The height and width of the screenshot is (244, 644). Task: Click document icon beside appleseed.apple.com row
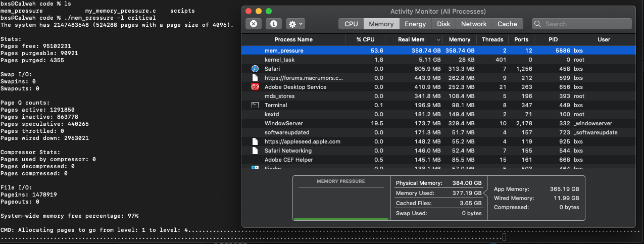coord(255,141)
